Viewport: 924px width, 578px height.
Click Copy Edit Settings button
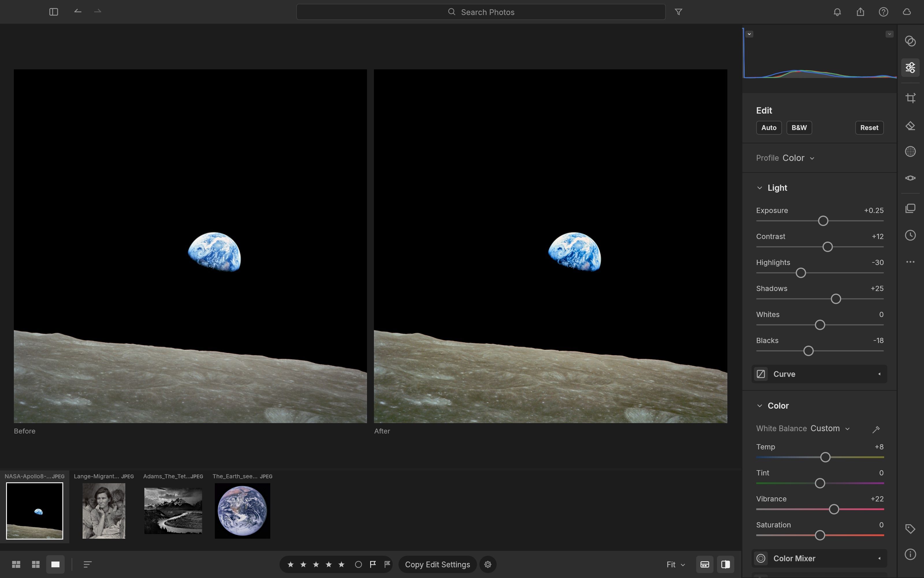(437, 564)
